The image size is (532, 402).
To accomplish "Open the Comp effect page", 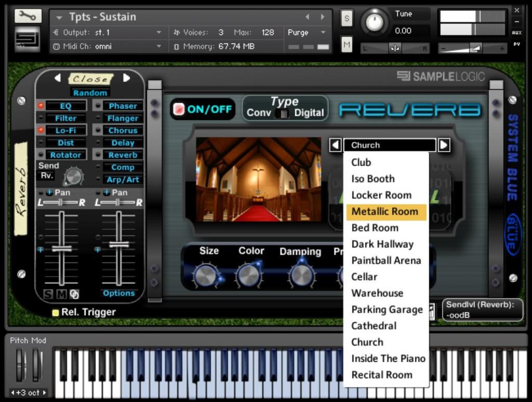I will (x=123, y=167).
